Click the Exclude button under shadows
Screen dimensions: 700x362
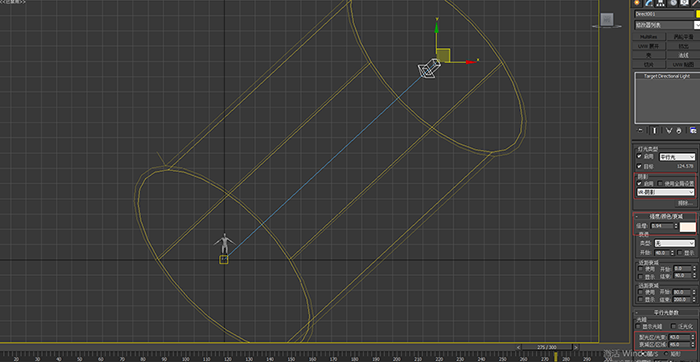coord(684,203)
